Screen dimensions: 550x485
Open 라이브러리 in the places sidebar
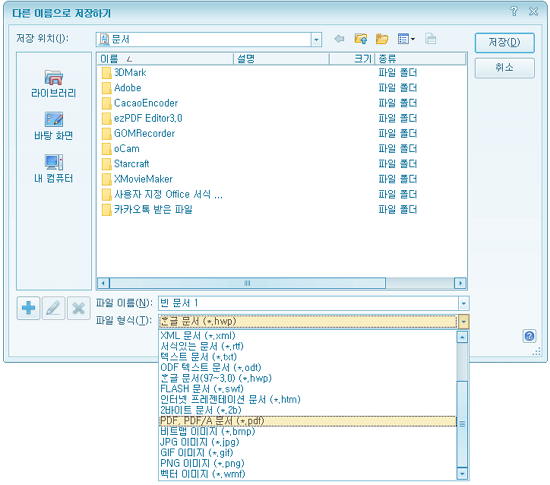(x=53, y=84)
